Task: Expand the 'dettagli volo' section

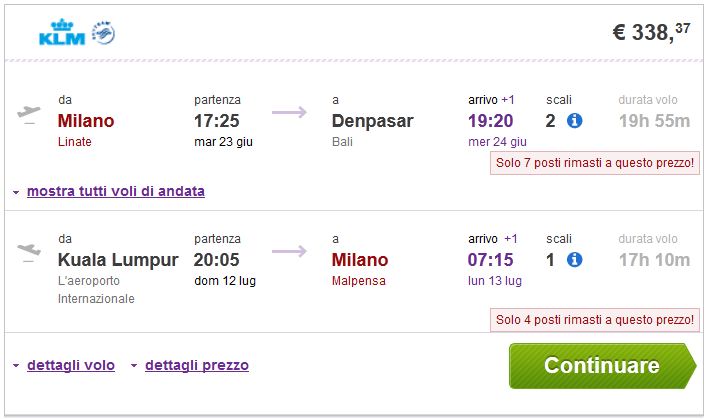Action: [x=70, y=365]
